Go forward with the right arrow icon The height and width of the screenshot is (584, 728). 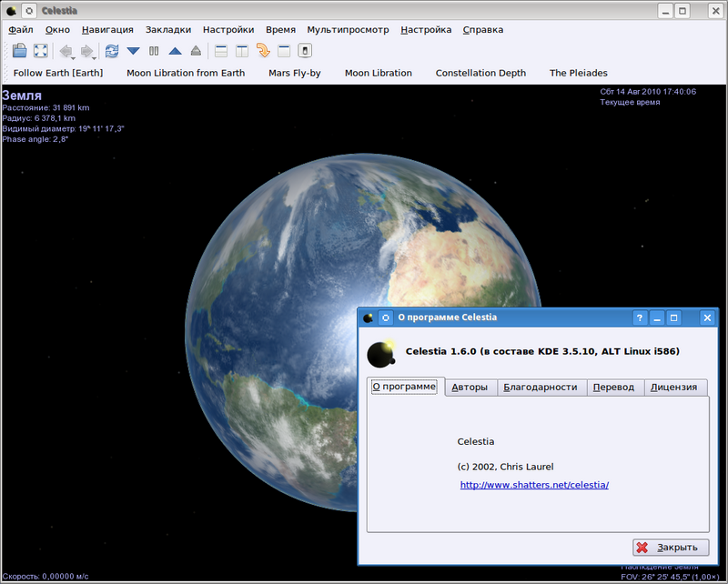click(86, 50)
